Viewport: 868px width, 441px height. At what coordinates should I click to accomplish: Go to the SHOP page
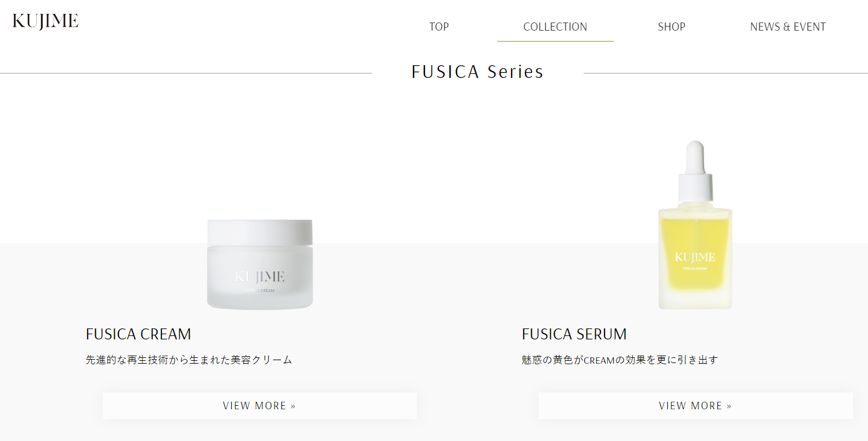point(671,27)
